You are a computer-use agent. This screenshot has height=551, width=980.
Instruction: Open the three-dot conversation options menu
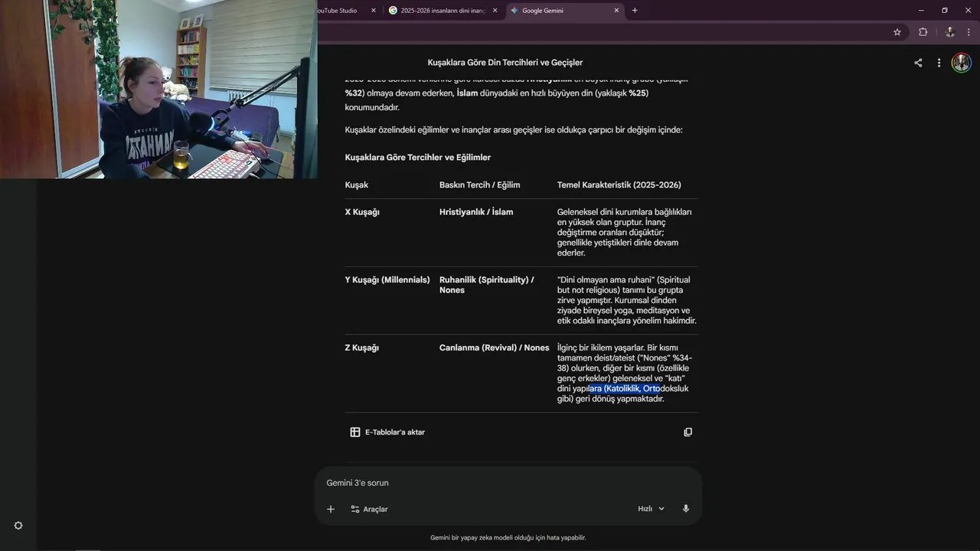point(939,63)
